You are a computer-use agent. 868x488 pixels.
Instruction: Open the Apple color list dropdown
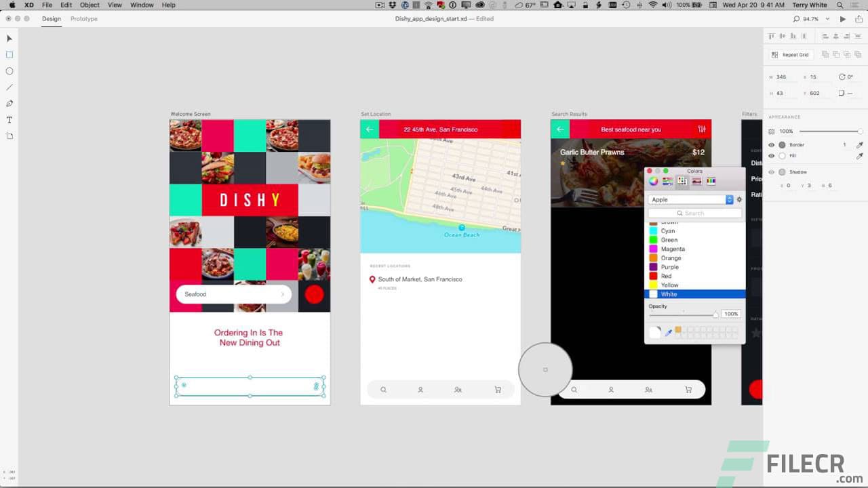coord(730,199)
